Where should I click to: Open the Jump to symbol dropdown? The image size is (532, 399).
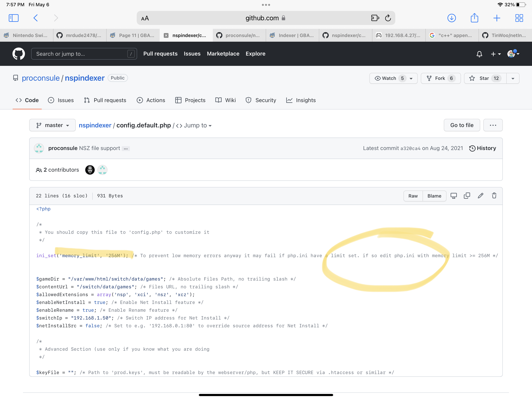(194, 125)
